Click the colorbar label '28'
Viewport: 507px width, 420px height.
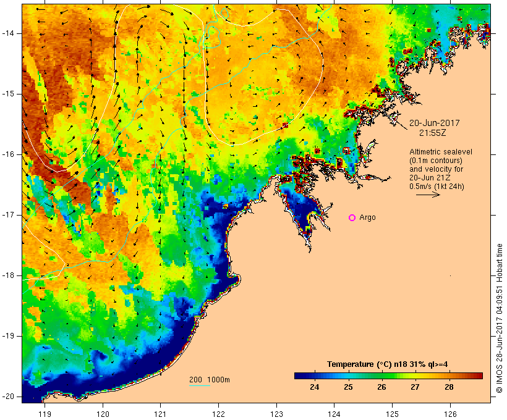coord(449,387)
